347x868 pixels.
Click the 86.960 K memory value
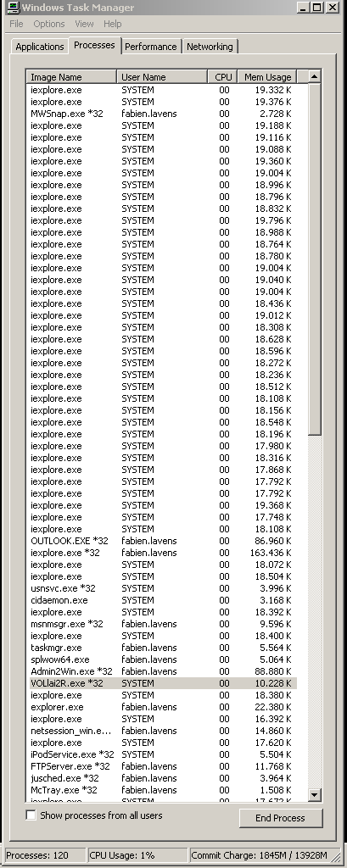[272, 541]
